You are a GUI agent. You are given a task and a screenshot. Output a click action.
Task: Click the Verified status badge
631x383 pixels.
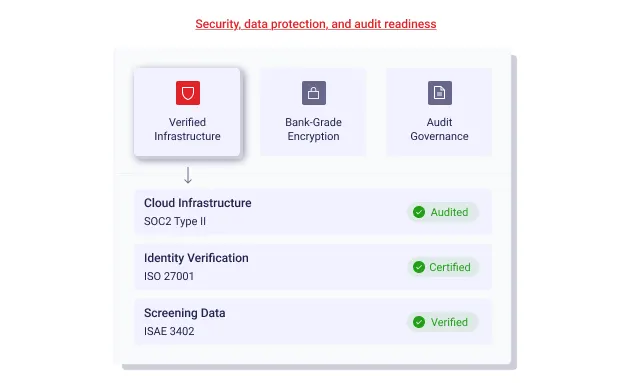click(x=442, y=322)
